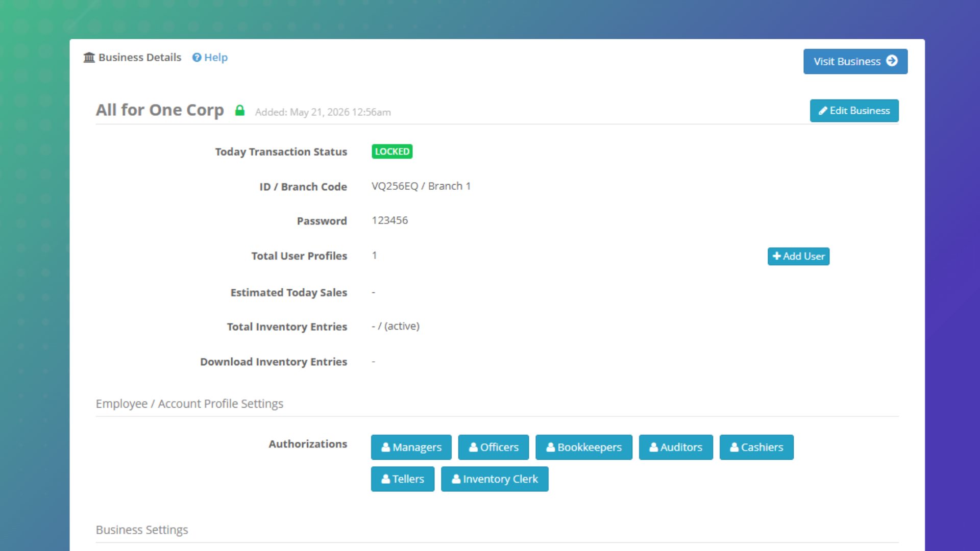The width and height of the screenshot is (980, 551).
Task: Click the Business Details bank icon
Action: tap(89, 58)
